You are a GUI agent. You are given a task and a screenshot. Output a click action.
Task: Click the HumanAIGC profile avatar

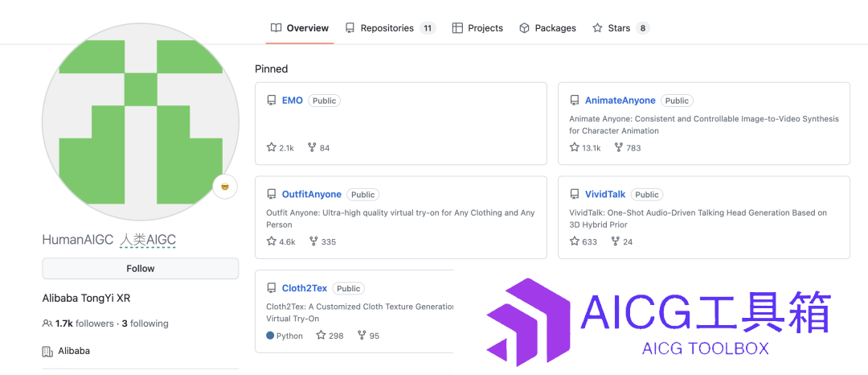[141, 122]
